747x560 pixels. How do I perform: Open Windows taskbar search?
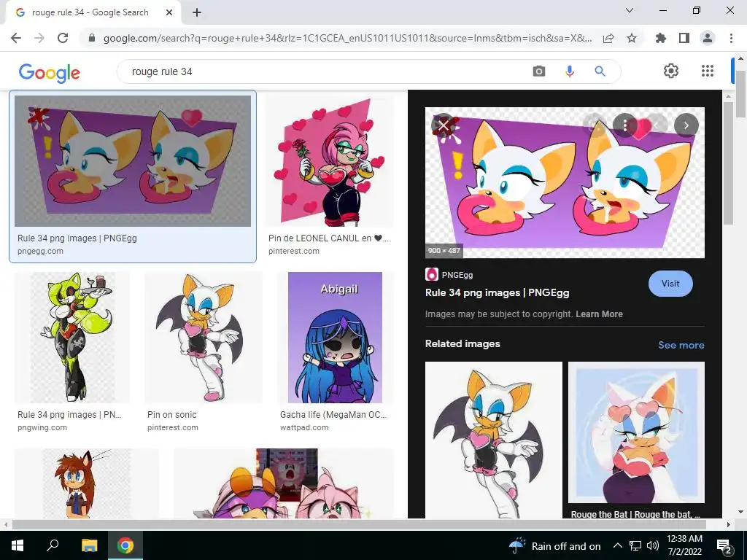53,545
